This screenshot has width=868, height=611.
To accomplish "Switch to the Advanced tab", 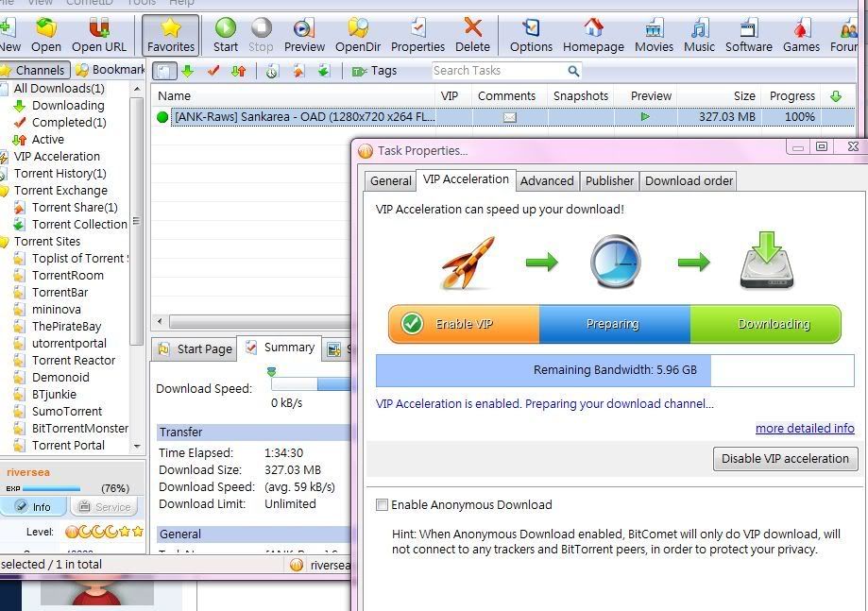I will click(x=547, y=181).
